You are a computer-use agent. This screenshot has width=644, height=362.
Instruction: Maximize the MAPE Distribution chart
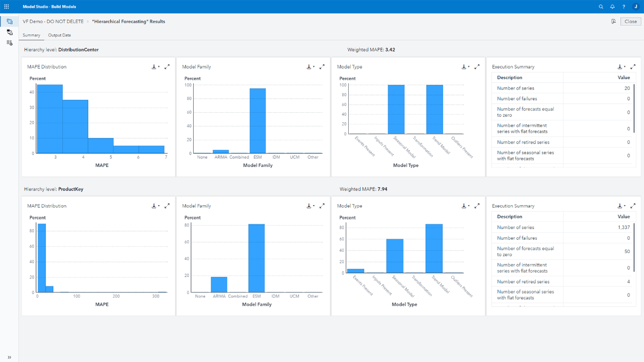pos(167,66)
